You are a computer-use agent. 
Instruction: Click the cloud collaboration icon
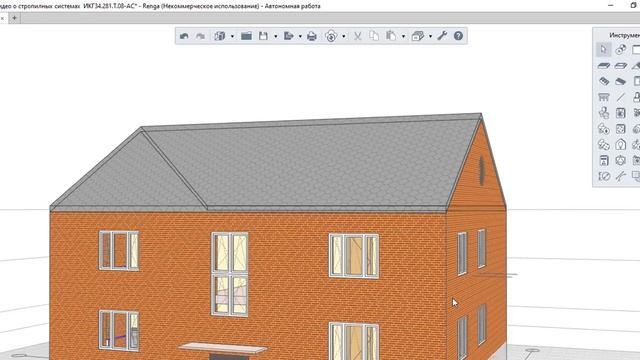pos(331,36)
